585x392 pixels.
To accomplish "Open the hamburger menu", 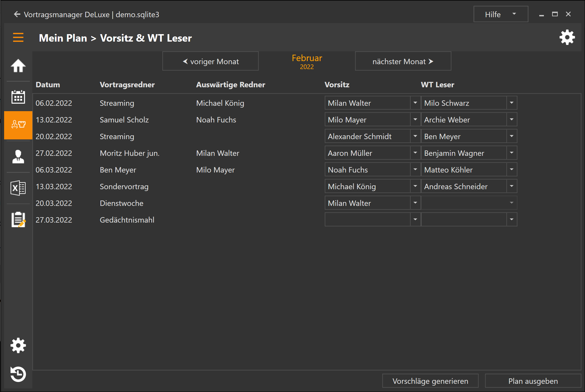I will [18, 37].
